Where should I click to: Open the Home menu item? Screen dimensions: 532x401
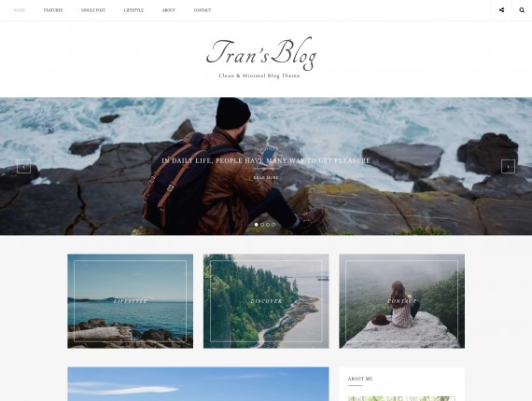[20, 10]
